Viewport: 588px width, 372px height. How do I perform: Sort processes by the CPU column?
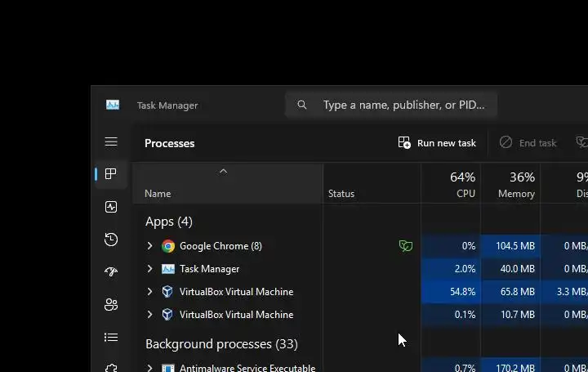tap(462, 185)
